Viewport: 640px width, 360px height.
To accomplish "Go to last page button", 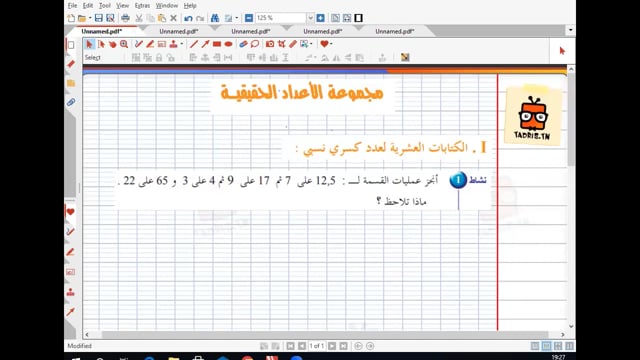I will (x=344, y=346).
